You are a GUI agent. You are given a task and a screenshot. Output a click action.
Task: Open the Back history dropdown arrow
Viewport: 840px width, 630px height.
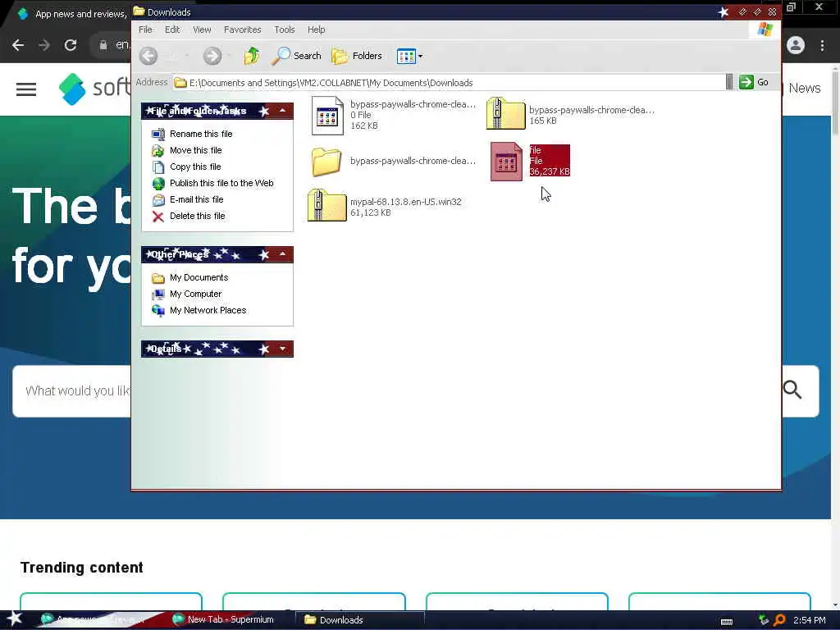187,56
